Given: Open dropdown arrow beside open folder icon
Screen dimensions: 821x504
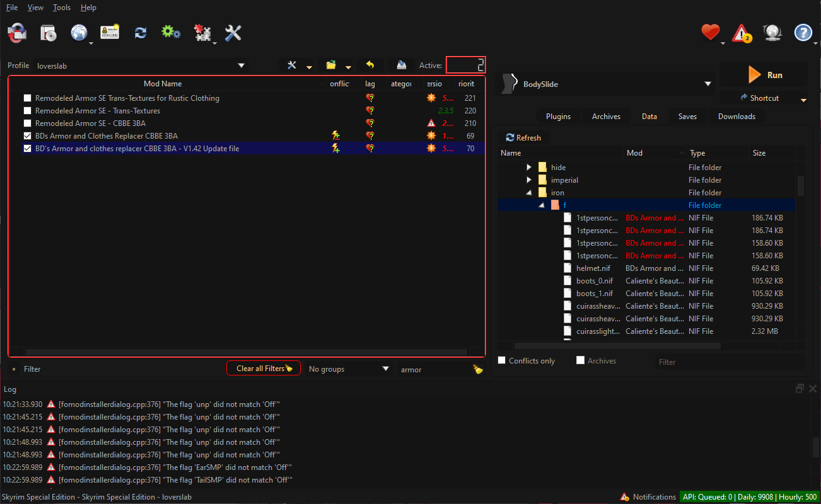Looking at the screenshot, I should (348, 67).
